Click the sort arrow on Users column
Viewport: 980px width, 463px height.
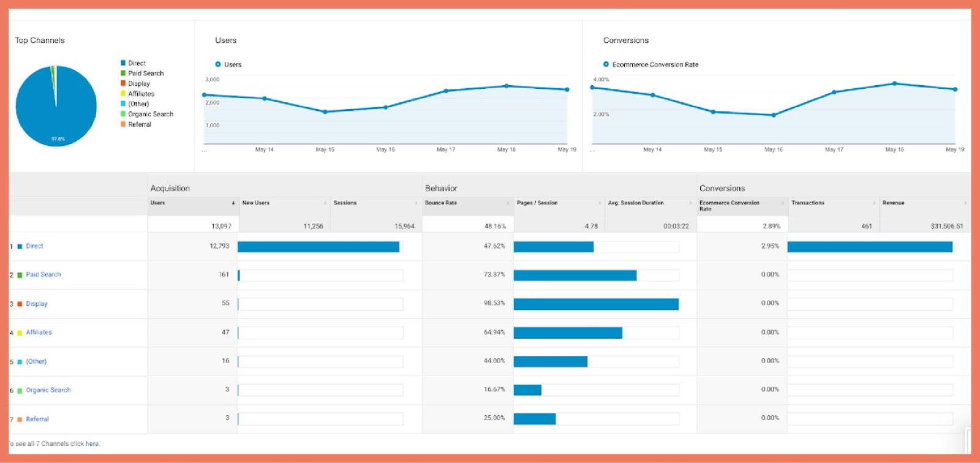point(233,203)
